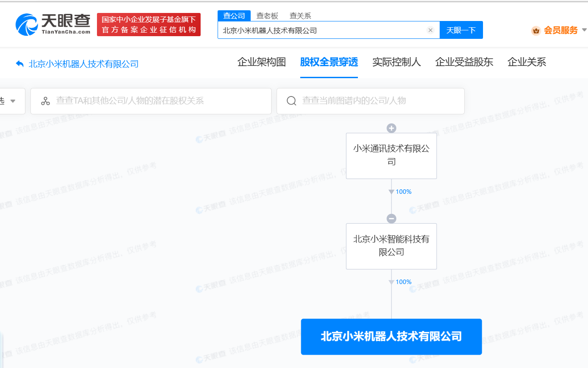Open the 企业架构图 tab
This screenshot has height=368, width=588.
click(x=261, y=62)
